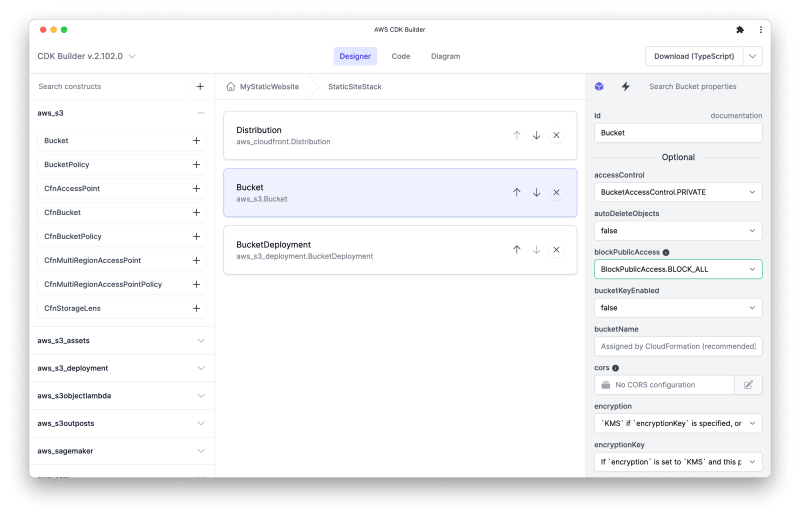Add the CfnBucket construct

point(196,212)
